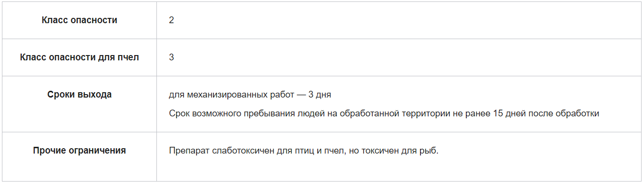Select the hazard class value "2"
The image size is (644, 183).
click(x=171, y=21)
